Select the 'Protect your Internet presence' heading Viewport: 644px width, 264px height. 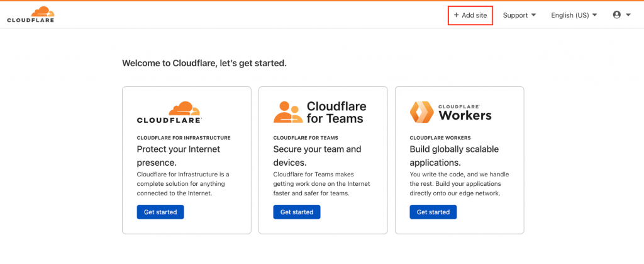pyautogui.click(x=179, y=156)
